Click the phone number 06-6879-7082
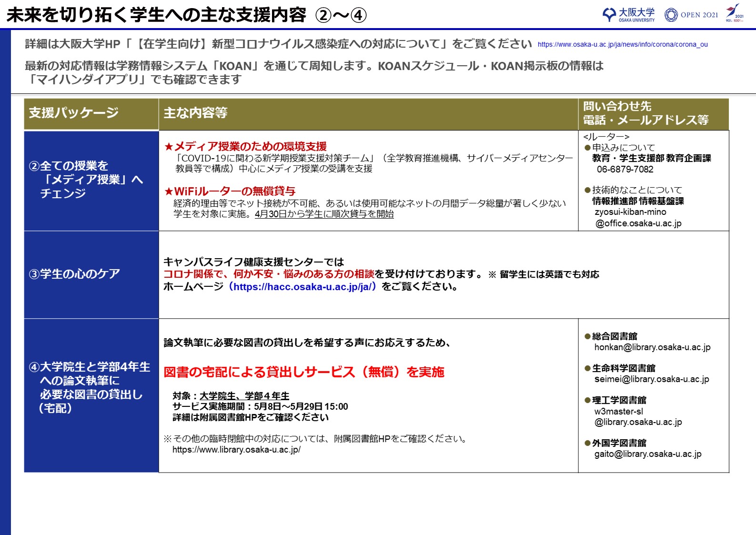The image size is (756, 535). coord(625,170)
